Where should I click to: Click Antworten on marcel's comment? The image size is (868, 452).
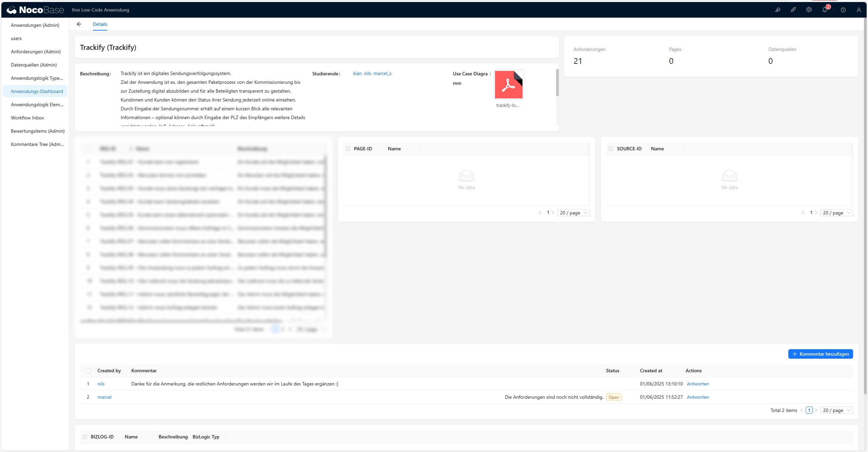tap(698, 397)
